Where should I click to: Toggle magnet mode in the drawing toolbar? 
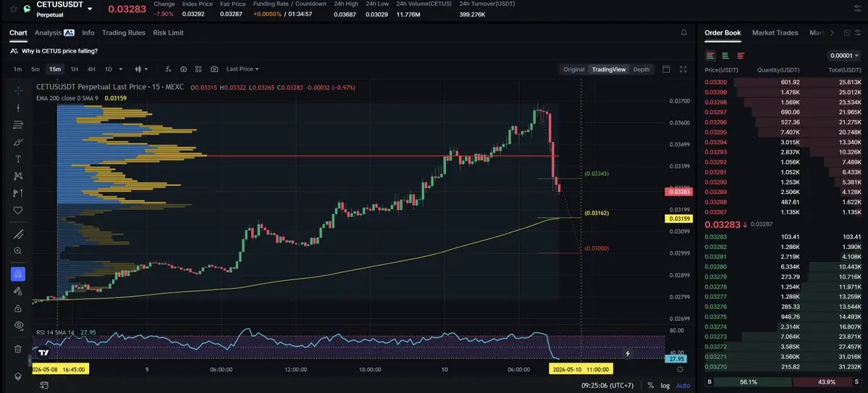[x=17, y=274]
